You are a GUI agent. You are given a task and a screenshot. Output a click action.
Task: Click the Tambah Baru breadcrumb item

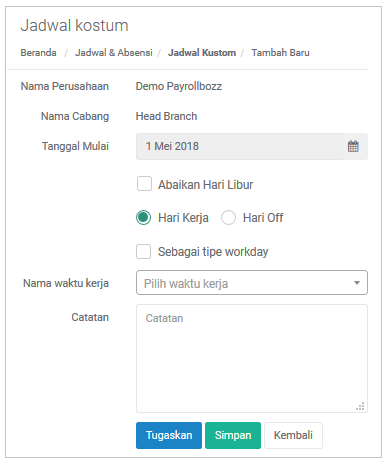click(x=280, y=53)
